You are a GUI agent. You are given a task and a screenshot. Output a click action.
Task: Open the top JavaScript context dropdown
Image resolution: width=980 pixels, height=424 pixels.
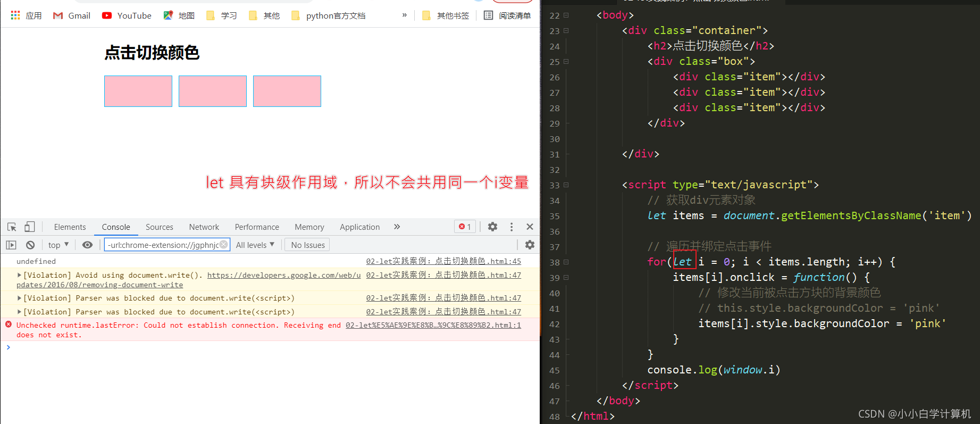(x=58, y=245)
